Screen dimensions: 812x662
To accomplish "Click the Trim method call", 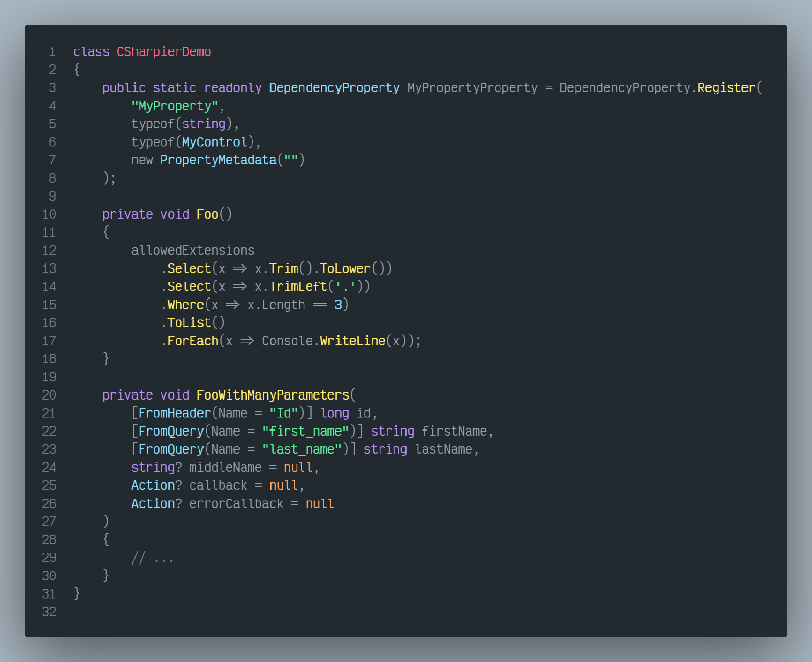I will click(284, 269).
